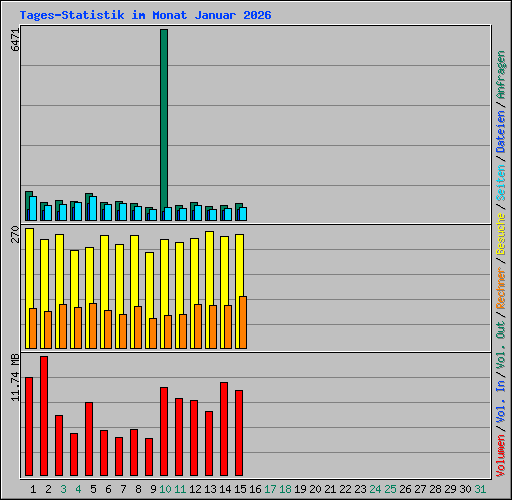The image size is (512, 500).
Task: Click the orange hosts bar for day 15
Action: point(243,322)
